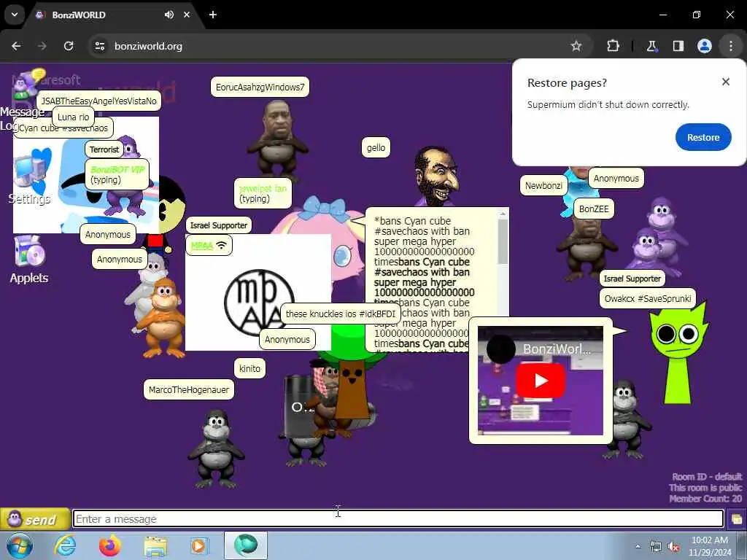The image size is (747, 560).
Task: View site information icon in address bar
Action: point(99,46)
